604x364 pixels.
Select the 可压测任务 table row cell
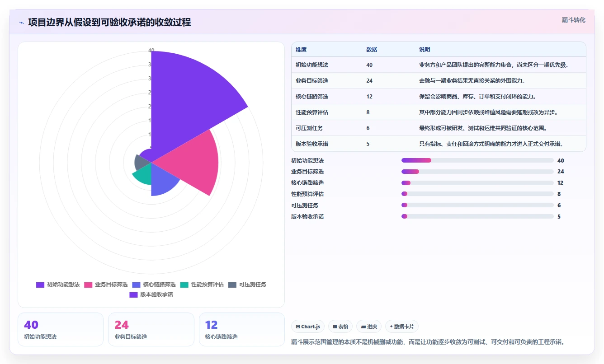tap(309, 128)
